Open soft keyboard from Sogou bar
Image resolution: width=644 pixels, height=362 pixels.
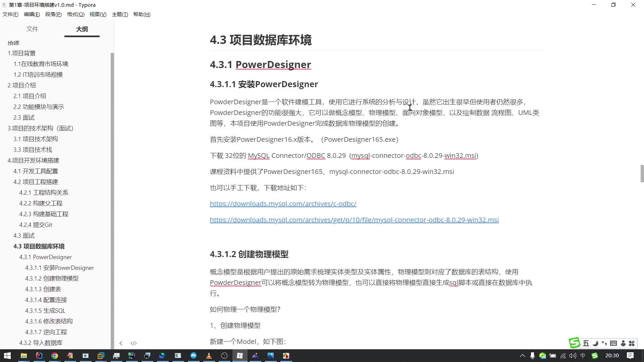pos(613,343)
